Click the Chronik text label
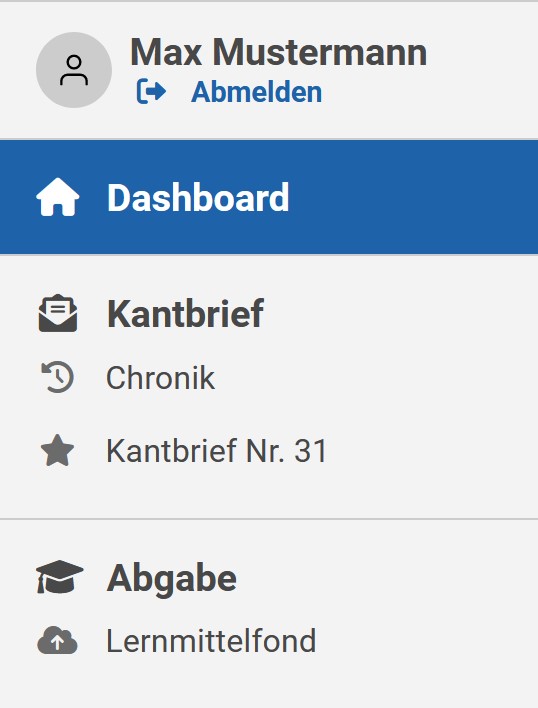Screen dimensions: 538x708 160,377
